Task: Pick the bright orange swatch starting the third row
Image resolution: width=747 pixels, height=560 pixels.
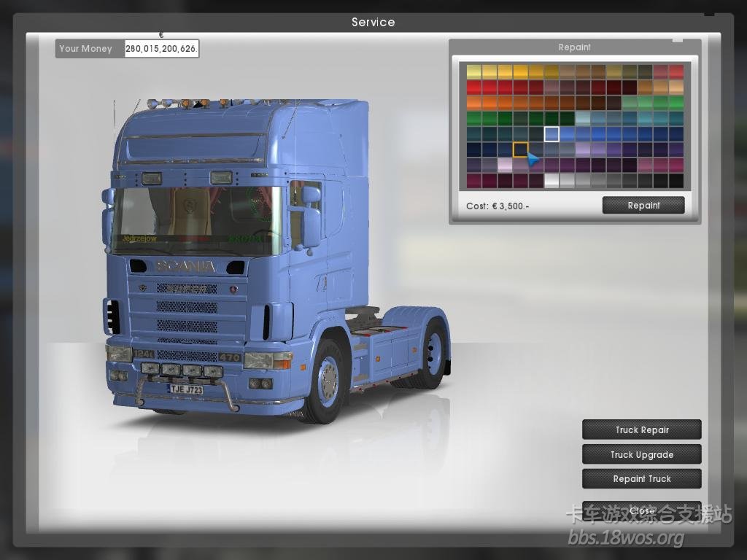Action: point(474,103)
